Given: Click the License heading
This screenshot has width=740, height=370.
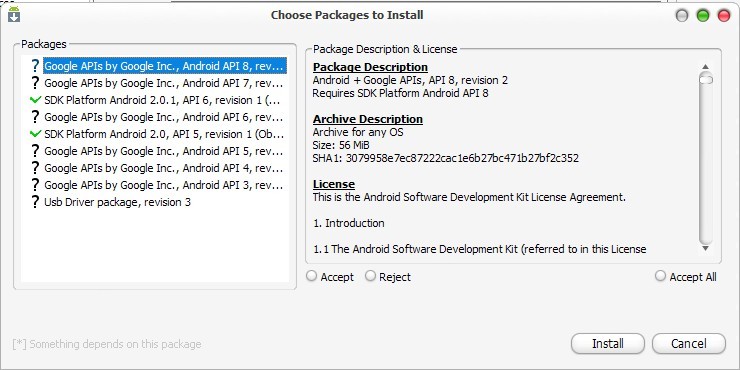Looking at the screenshot, I should 334,184.
